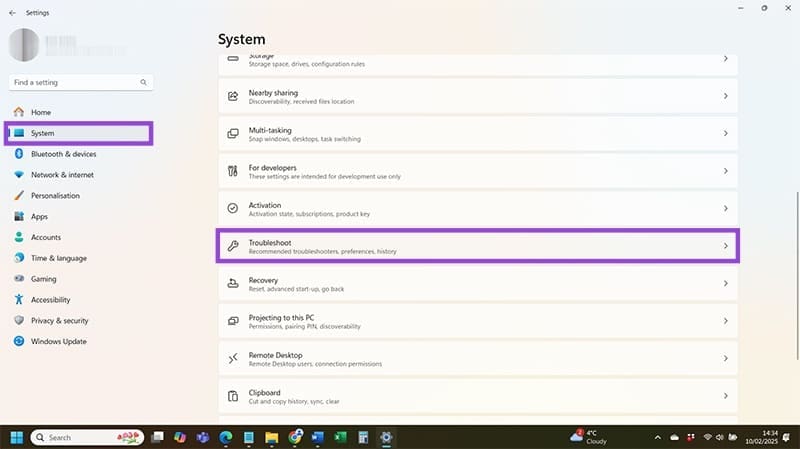This screenshot has height=449, width=800.
Task: Select System in the sidebar
Action: coord(80,133)
